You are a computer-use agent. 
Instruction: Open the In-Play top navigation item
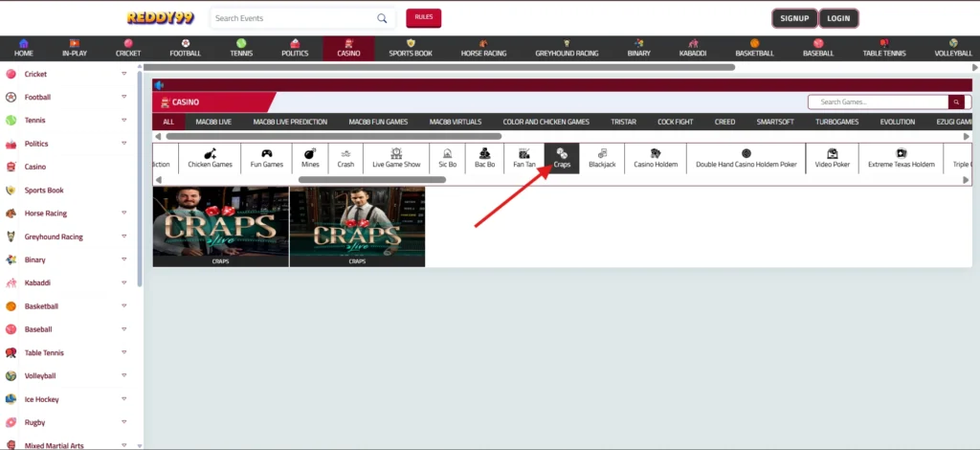[x=75, y=49]
